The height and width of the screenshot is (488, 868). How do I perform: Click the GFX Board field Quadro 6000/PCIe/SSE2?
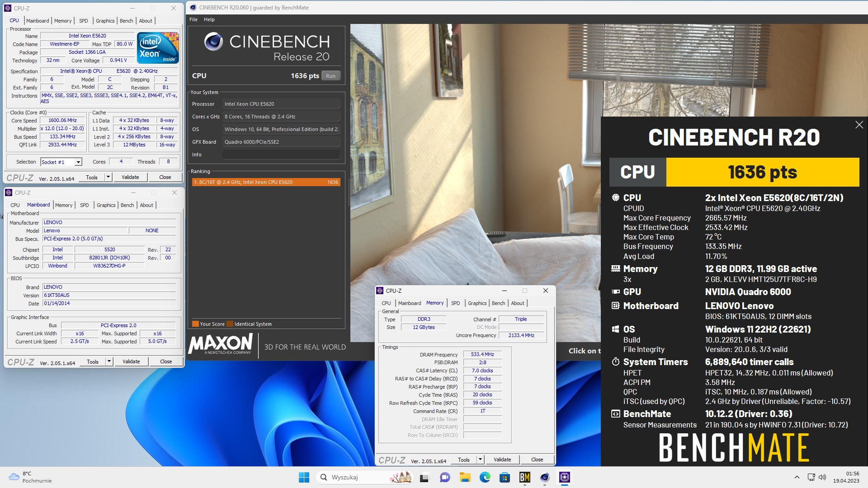281,142
